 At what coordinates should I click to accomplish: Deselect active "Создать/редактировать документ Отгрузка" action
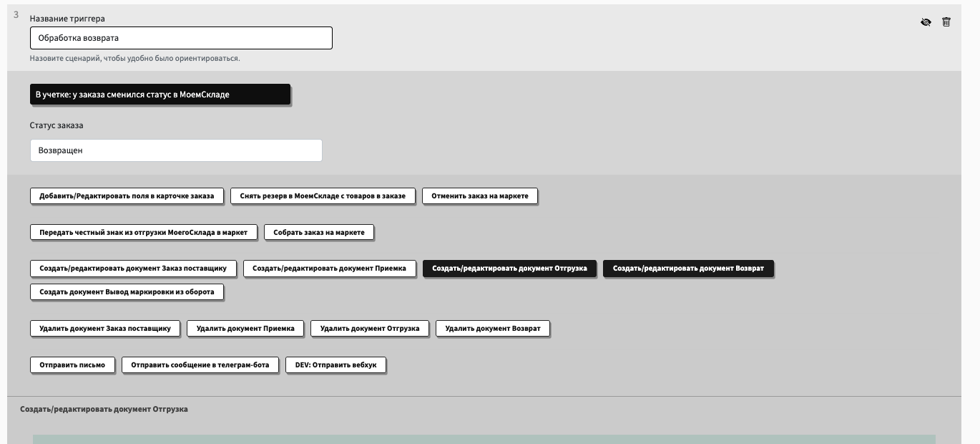click(509, 269)
